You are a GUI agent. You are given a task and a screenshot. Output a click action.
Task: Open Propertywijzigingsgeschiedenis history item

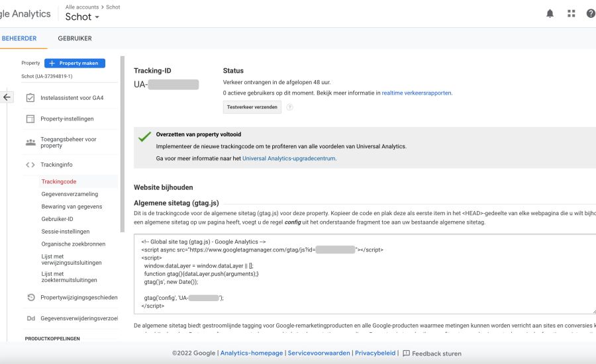78,298
